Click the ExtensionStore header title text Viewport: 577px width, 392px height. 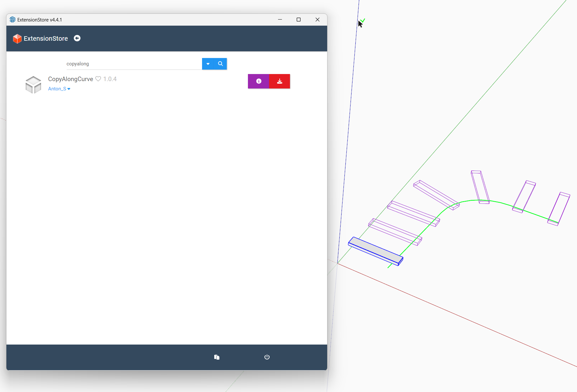(x=46, y=38)
